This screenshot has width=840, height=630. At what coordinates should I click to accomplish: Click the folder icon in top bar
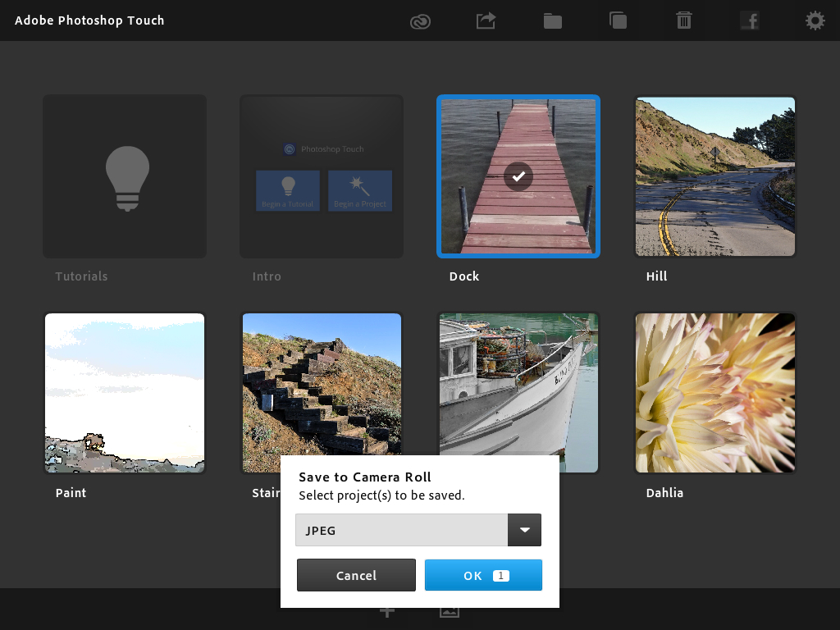[553, 21]
